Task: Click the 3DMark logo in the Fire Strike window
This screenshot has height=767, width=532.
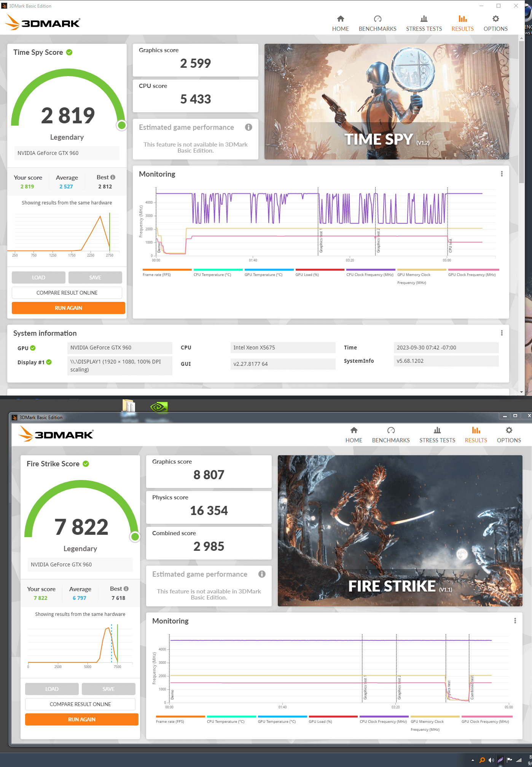Action: pos(56,434)
